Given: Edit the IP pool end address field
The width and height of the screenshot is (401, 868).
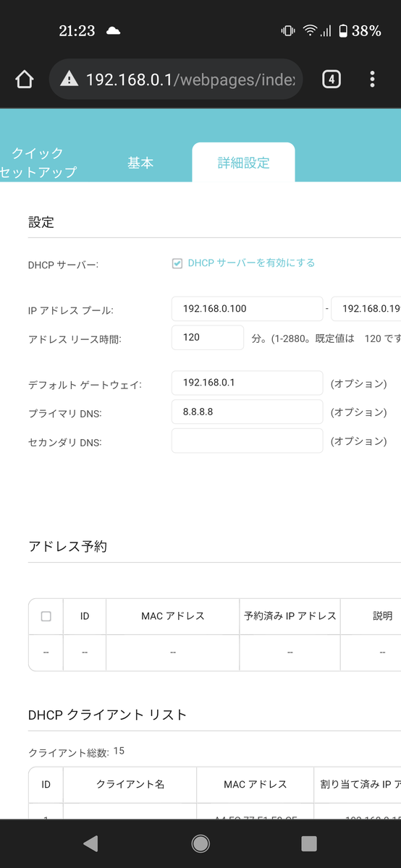Looking at the screenshot, I should 366,308.
